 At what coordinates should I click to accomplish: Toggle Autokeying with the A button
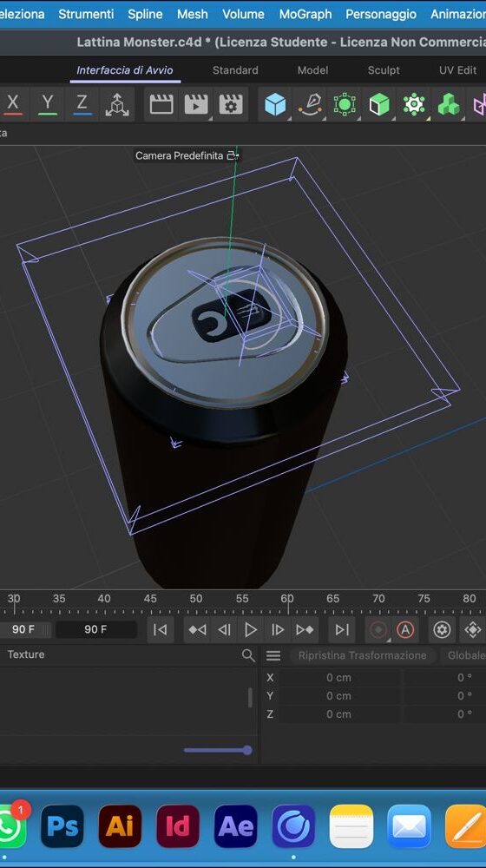(406, 630)
